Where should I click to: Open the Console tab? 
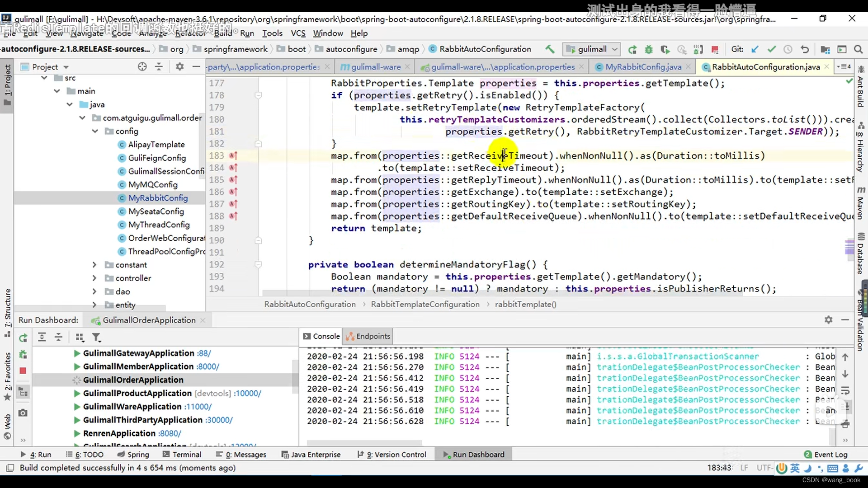321,336
